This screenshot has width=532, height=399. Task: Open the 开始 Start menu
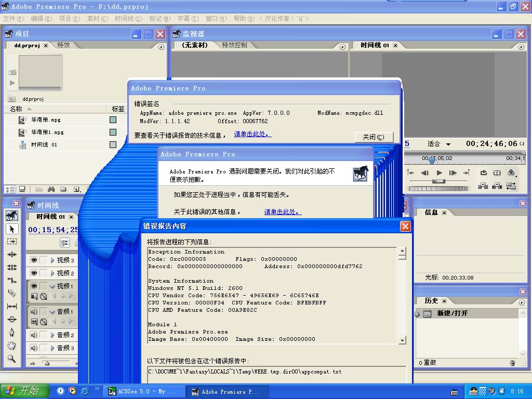coord(25,391)
